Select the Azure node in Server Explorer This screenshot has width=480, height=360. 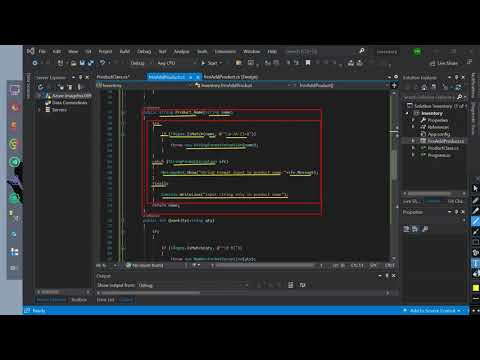point(72,96)
